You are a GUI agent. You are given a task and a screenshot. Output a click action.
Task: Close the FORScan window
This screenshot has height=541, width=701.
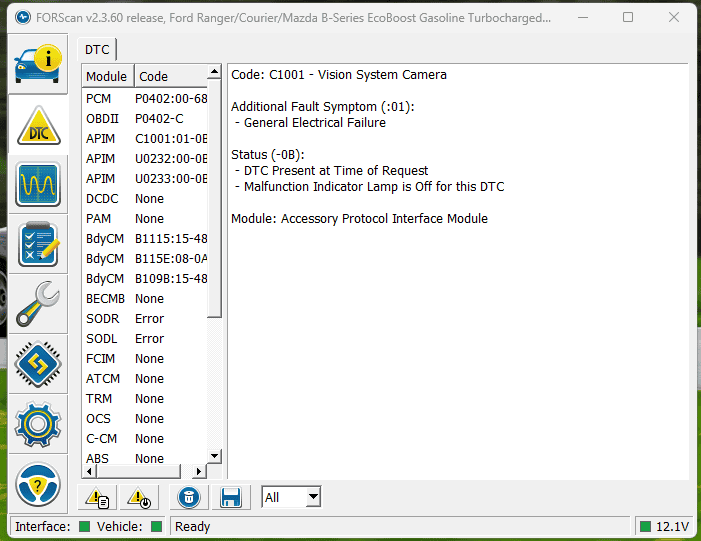coord(674,17)
